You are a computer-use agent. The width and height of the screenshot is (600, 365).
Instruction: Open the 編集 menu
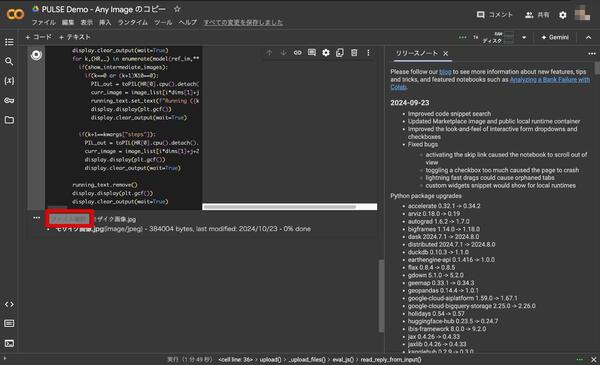pyautogui.click(x=68, y=23)
